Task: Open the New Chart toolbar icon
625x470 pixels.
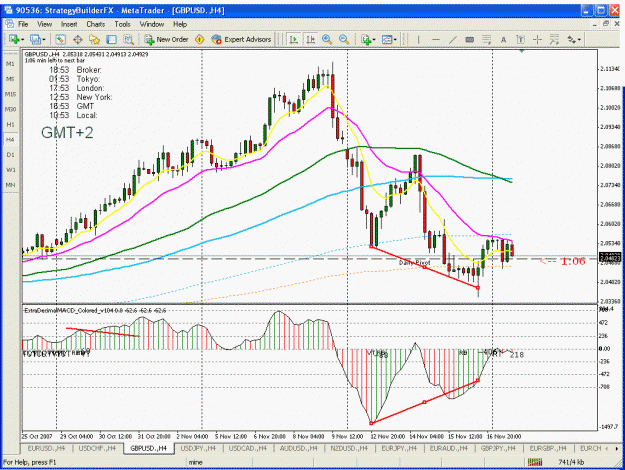Action: 14,39
